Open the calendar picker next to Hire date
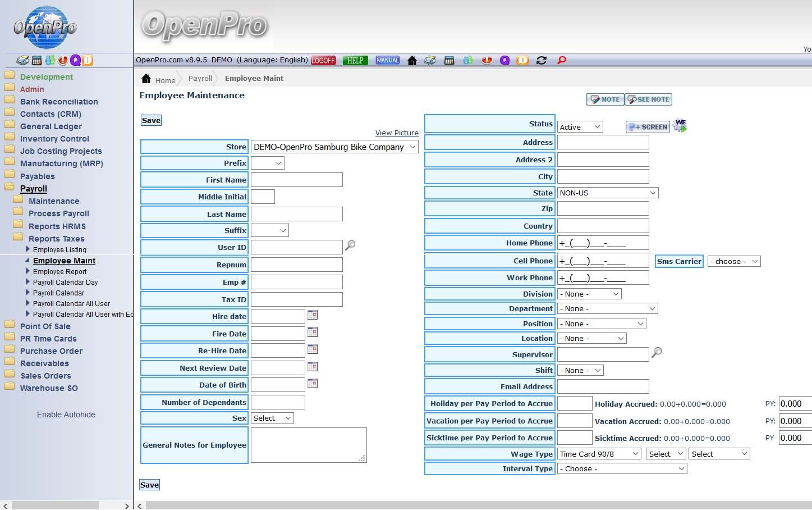This screenshot has width=812, height=510. 313,315
